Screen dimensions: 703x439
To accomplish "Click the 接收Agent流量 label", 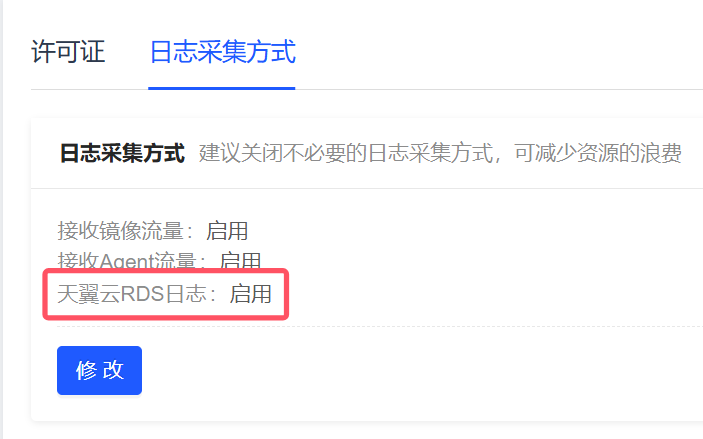I will [132, 260].
